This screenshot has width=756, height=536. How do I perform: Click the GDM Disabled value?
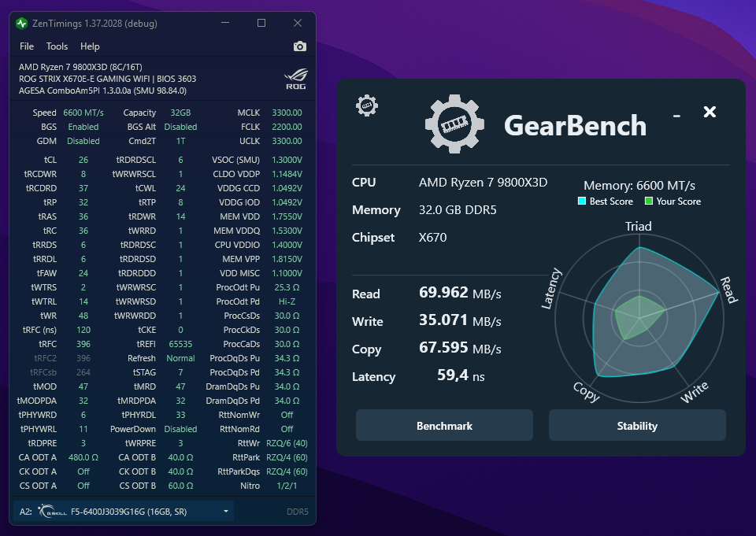83,141
